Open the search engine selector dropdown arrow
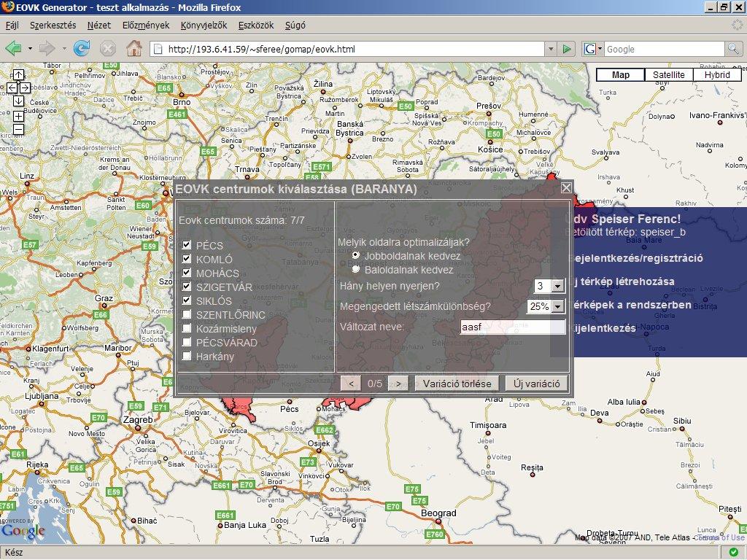 point(600,49)
